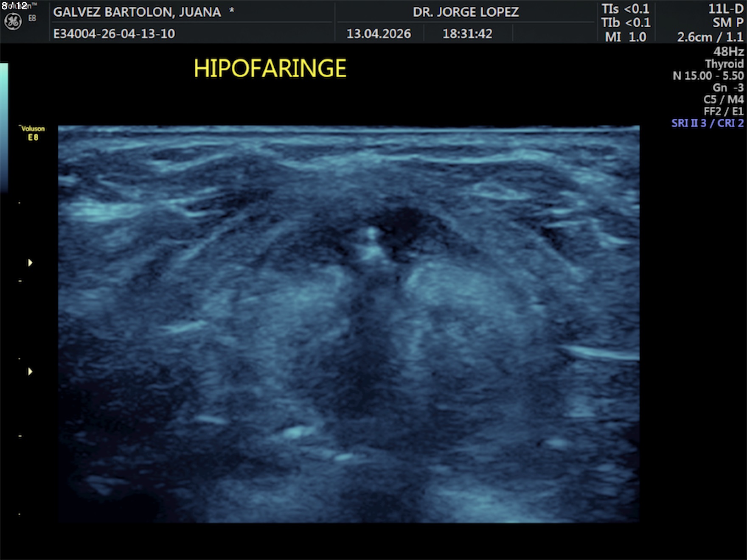Click the GE logo in top-left corner
Image resolution: width=747 pixels, height=560 pixels.
click(x=13, y=21)
